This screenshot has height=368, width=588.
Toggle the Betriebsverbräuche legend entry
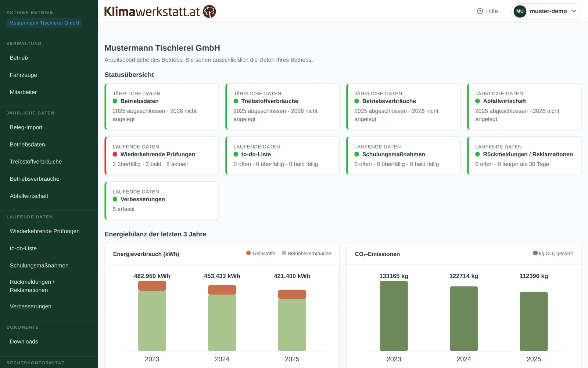click(306, 253)
